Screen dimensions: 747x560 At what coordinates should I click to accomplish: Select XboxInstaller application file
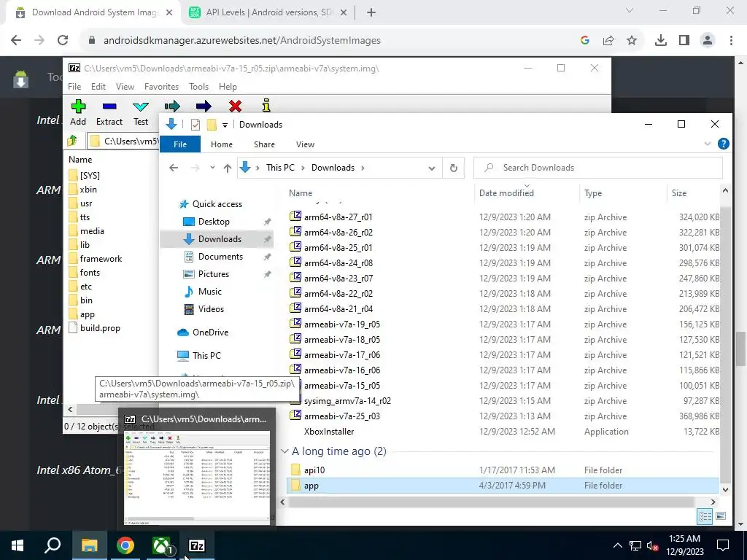329,432
